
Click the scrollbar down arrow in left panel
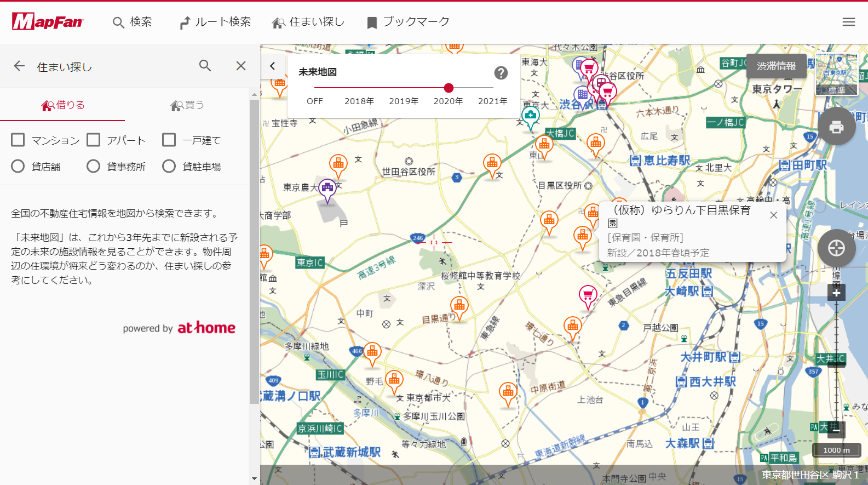click(254, 478)
